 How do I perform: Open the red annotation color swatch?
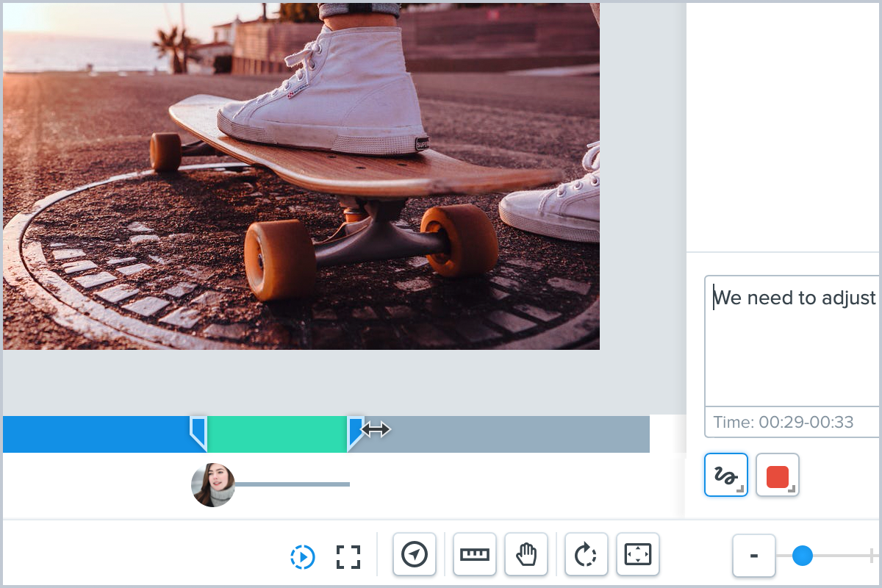[778, 475]
